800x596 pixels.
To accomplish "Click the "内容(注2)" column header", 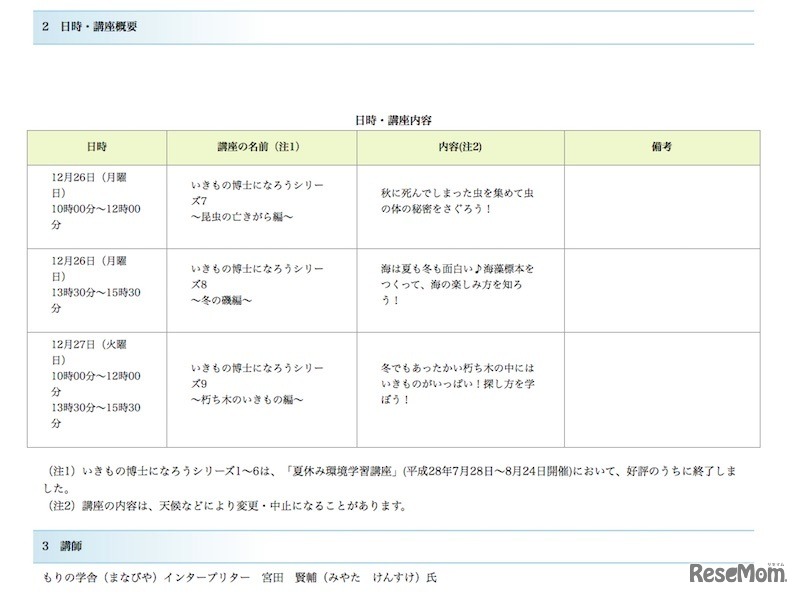I will [459, 146].
